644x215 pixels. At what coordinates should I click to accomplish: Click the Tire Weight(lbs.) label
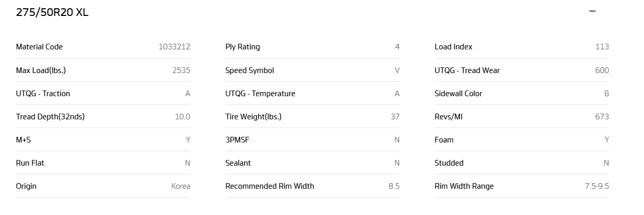click(253, 117)
